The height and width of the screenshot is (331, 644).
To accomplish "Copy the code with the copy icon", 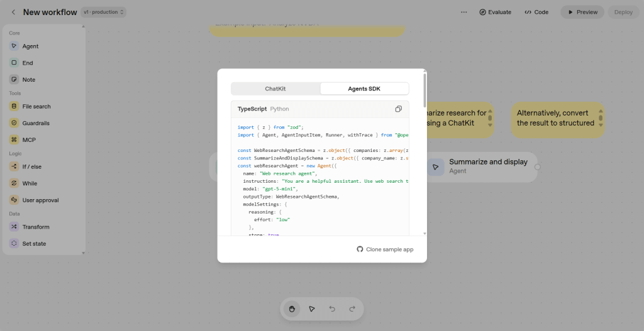I will (398, 109).
